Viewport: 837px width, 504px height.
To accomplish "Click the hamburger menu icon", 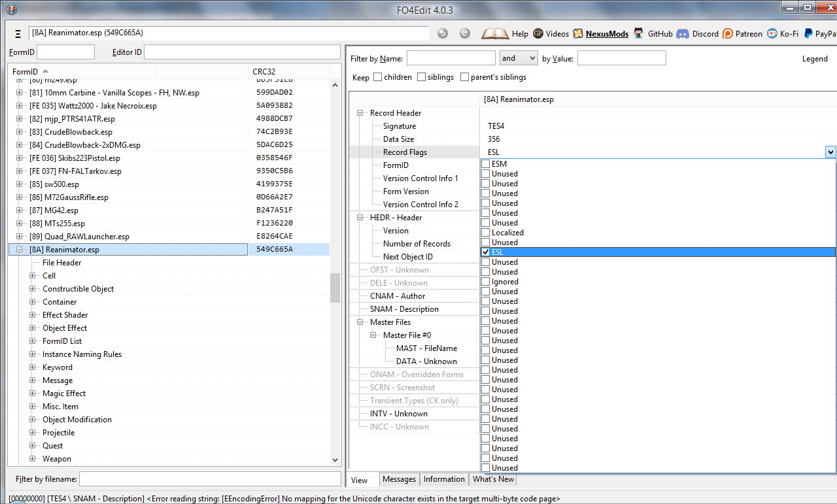I will coord(18,34).
